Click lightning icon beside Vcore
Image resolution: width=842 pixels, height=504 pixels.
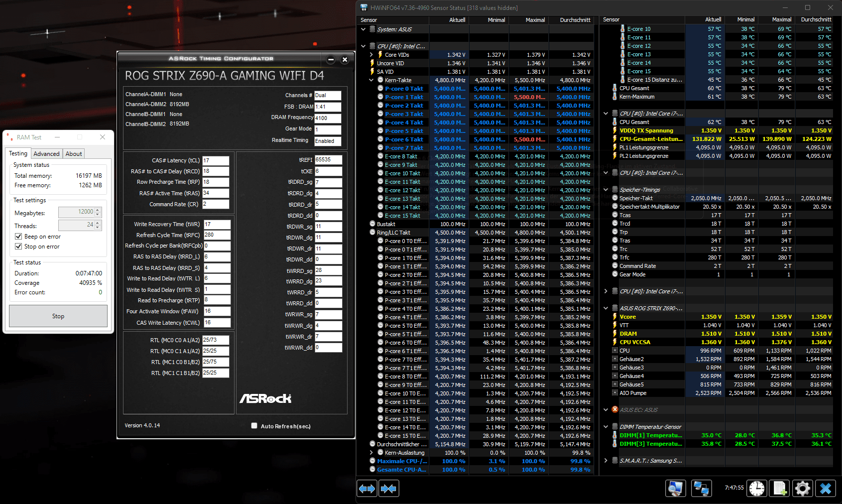click(615, 317)
